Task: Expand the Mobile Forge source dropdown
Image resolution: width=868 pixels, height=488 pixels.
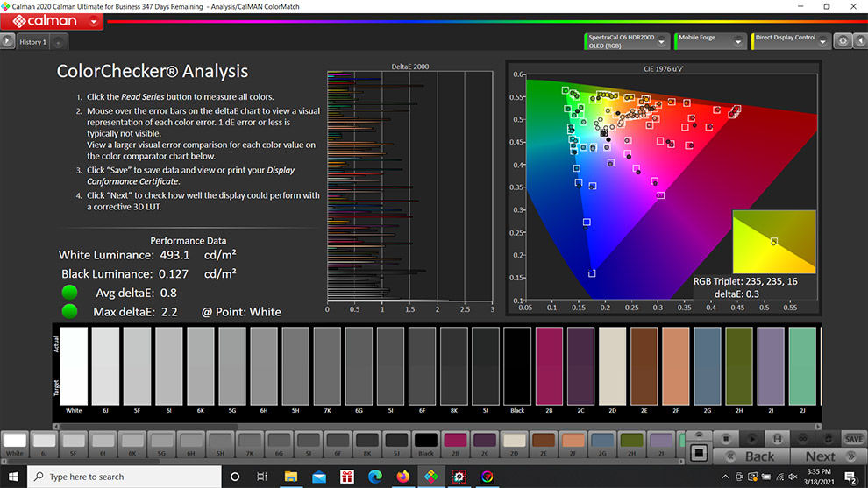Action: pyautogui.click(x=738, y=41)
